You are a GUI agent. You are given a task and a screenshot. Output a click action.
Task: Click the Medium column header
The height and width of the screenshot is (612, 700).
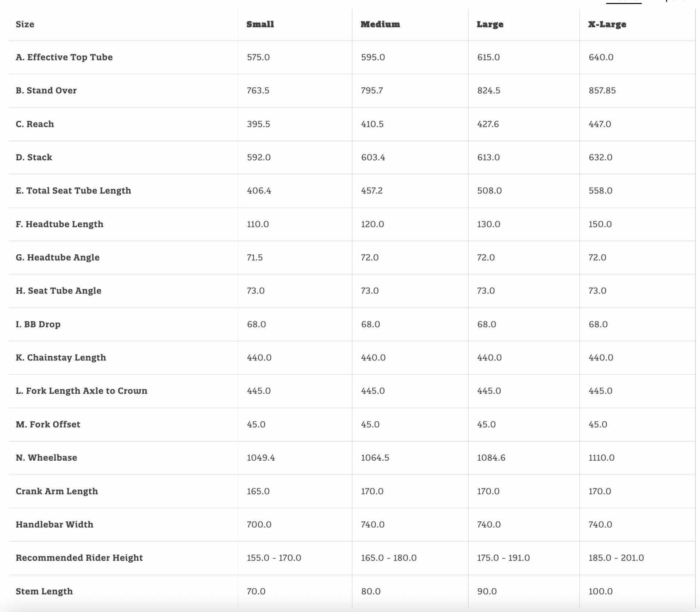(380, 24)
